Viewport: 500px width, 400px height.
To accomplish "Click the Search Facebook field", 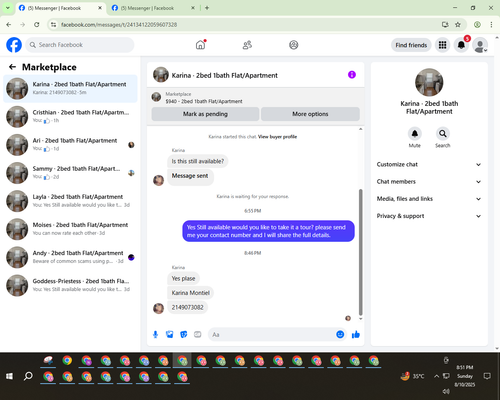I will tap(80, 45).
